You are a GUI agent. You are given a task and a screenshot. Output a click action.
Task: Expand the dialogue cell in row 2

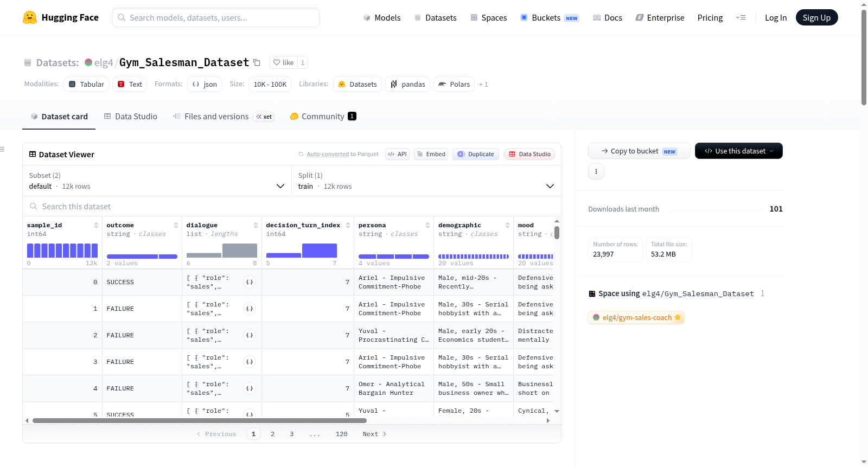(x=250, y=335)
